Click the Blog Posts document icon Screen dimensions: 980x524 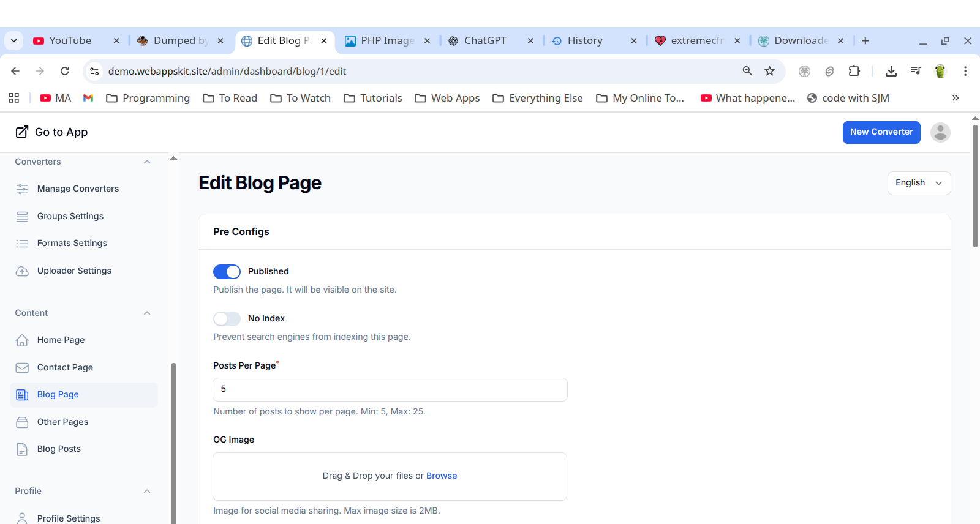(x=22, y=449)
